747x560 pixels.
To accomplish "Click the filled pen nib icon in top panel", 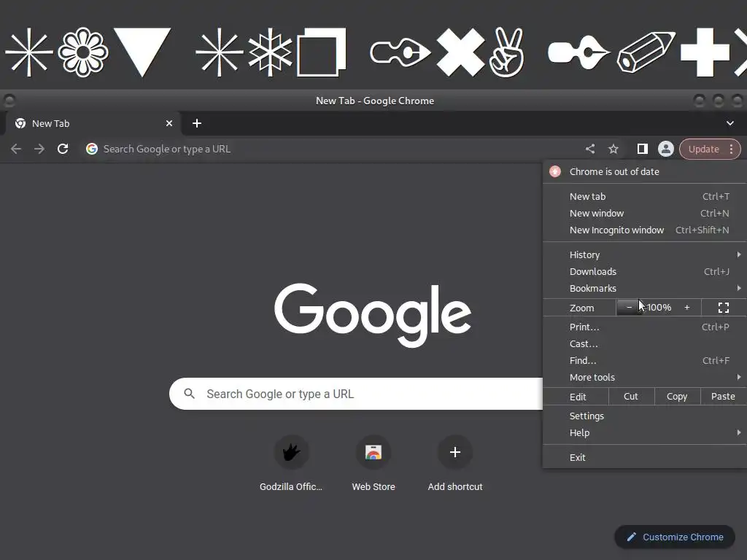I will (x=578, y=52).
